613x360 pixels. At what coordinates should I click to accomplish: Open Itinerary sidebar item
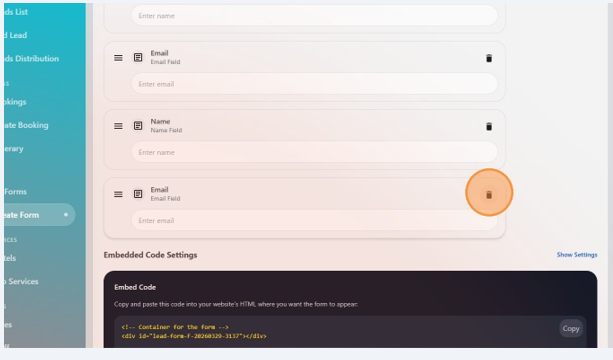[14, 149]
